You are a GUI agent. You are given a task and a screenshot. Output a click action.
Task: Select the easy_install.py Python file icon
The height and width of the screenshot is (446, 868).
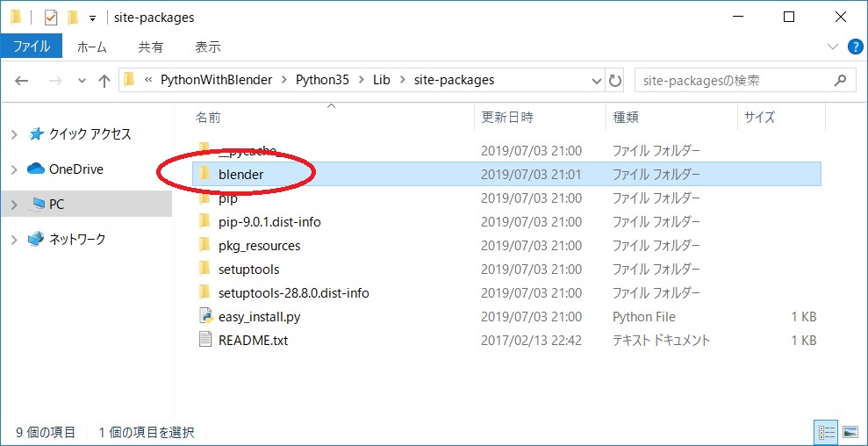[205, 316]
